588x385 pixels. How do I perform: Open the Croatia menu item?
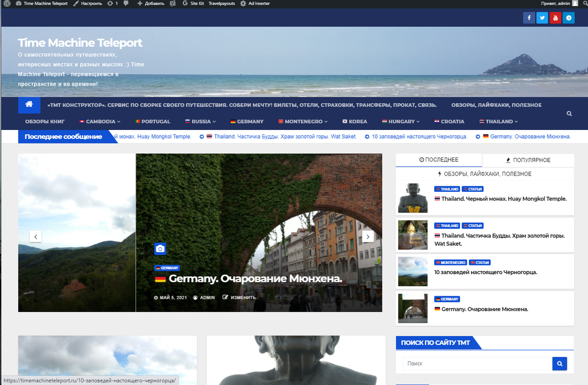[x=449, y=121]
